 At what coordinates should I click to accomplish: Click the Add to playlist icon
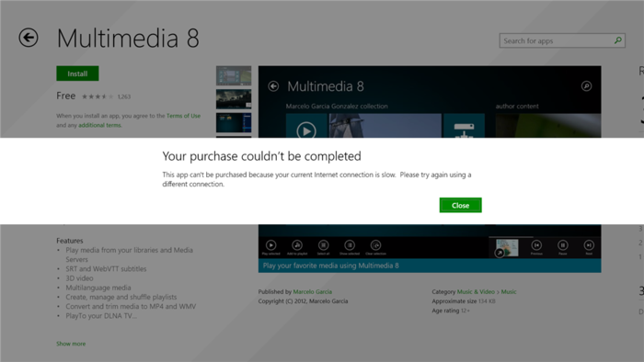click(297, 245)
